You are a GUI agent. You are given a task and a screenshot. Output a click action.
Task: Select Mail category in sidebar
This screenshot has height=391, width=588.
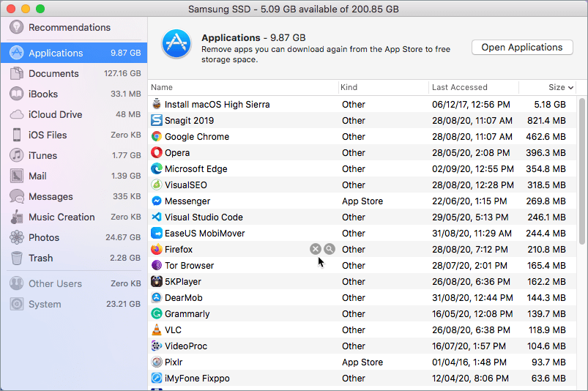(74, 176)
